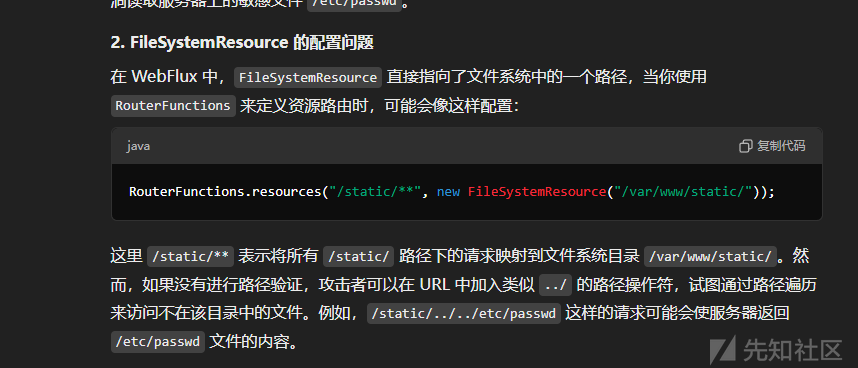Click string "/var/www/static/" in code block
858x368 pixels.
coord(682,192)
